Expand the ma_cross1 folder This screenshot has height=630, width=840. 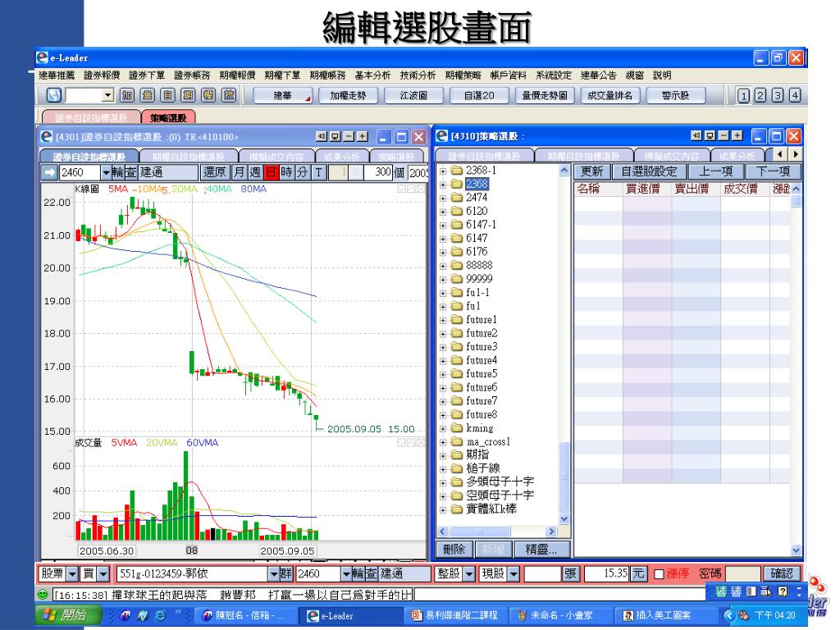[x=443, y=442]
